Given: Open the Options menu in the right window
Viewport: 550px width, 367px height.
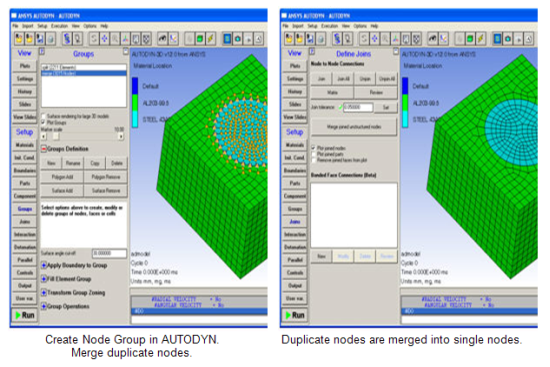Looking at the screenshot, I should [360, 26].
